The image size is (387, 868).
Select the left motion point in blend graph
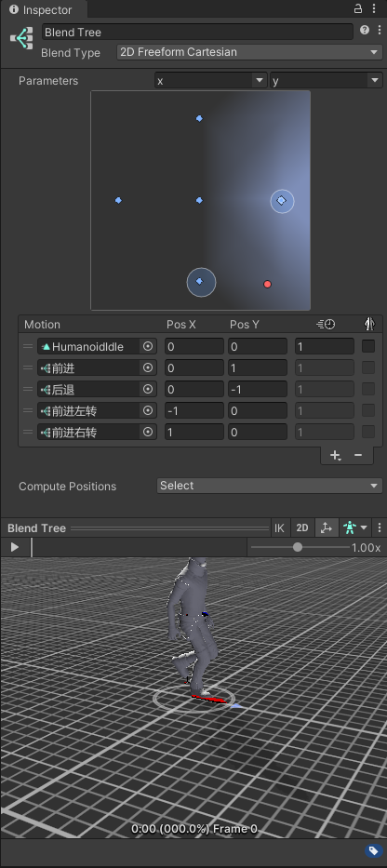click(x=118, y=200)
